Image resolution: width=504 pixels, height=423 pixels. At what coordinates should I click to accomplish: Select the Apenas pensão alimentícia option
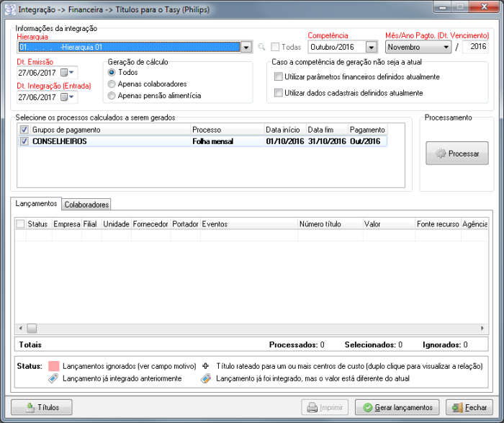(x=112, y=95)
